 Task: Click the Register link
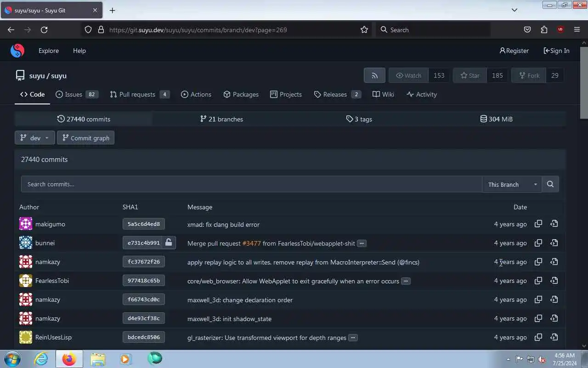pyautogui.click(x=514, y=51)
